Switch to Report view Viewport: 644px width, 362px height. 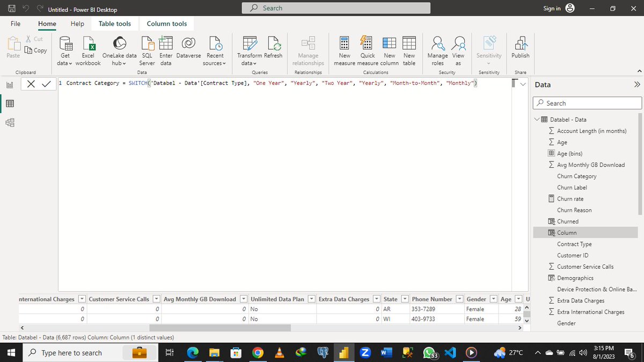(10, 85)
